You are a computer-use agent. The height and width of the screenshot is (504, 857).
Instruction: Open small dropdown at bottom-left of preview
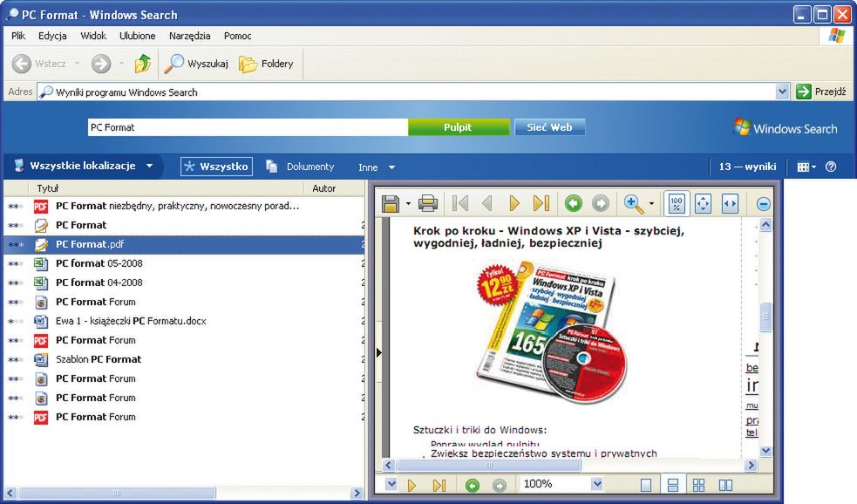click(391, 484)
